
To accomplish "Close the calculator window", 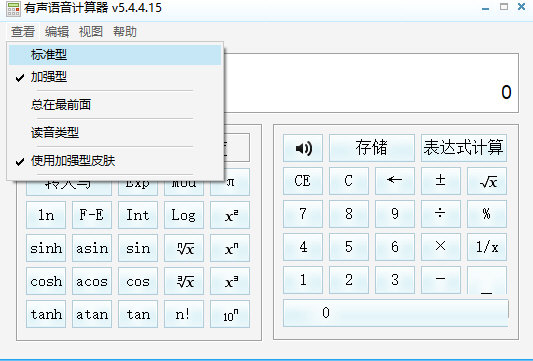I will tap(521, 7).
